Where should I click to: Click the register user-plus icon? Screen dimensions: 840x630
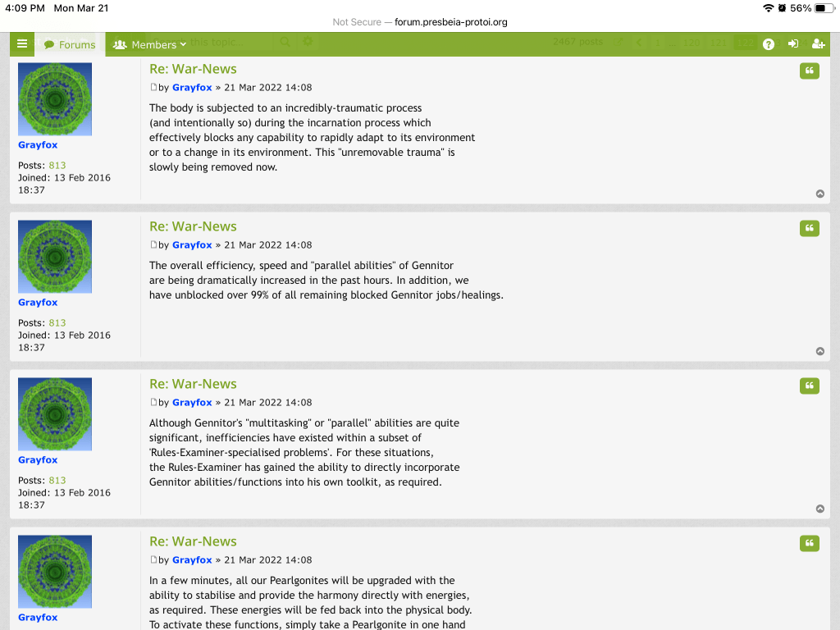pyautogui.click(x=818, y=44)
